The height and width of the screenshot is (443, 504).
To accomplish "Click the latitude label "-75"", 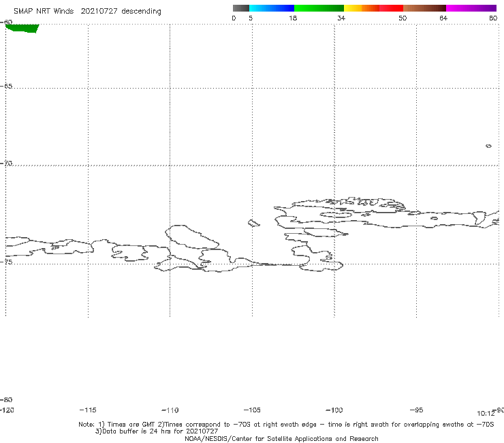I will click(6, 262).
